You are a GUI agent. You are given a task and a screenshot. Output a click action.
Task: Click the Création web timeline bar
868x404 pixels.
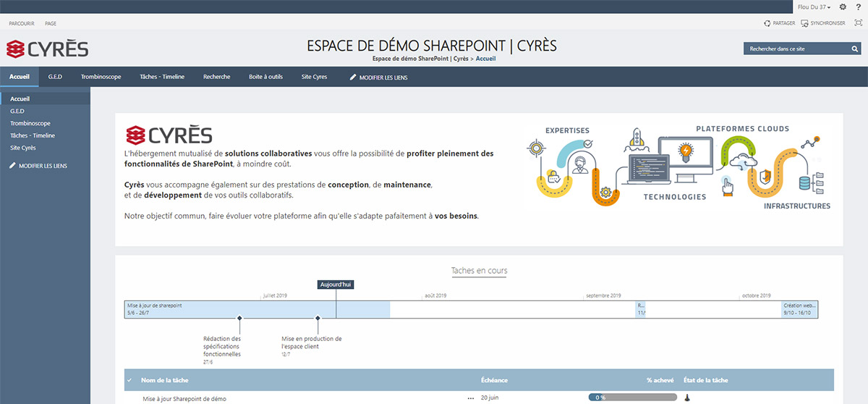pyautogui.click(x=799, y=310)
